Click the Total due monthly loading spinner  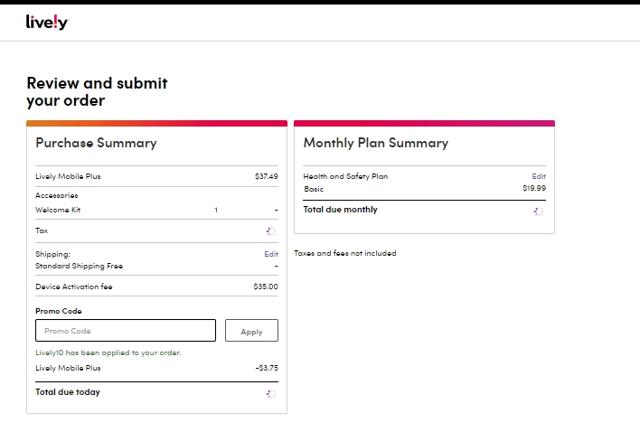pyautogui.click(x=538, y=211)
